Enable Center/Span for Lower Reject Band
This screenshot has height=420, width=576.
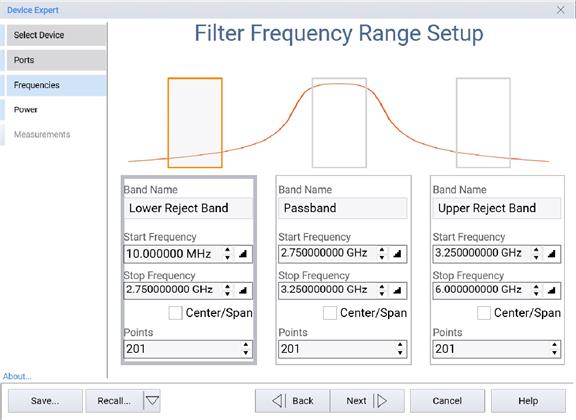click(175, 313)
